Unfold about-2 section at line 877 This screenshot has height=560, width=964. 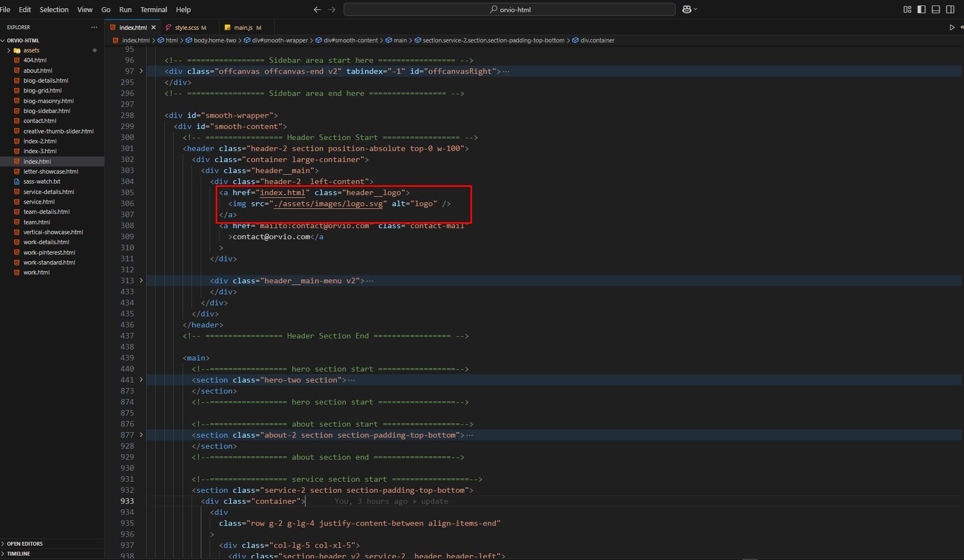click(141, 435)
